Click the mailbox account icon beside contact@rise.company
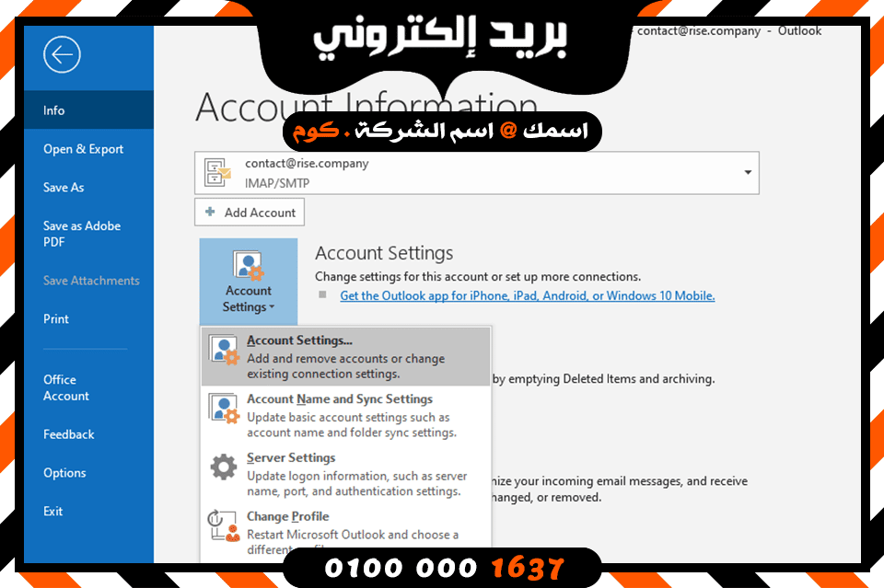884x588 pixels. click(218, 172)
